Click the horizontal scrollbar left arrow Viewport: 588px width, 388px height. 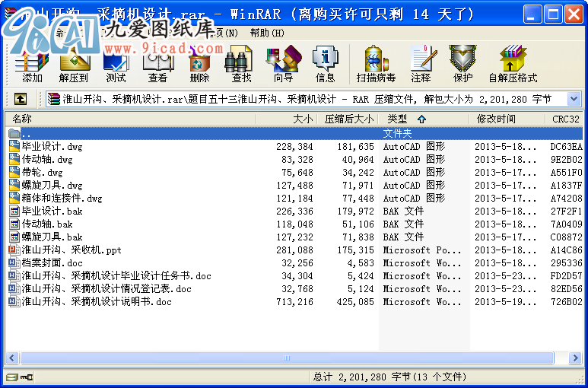point(12,358)
